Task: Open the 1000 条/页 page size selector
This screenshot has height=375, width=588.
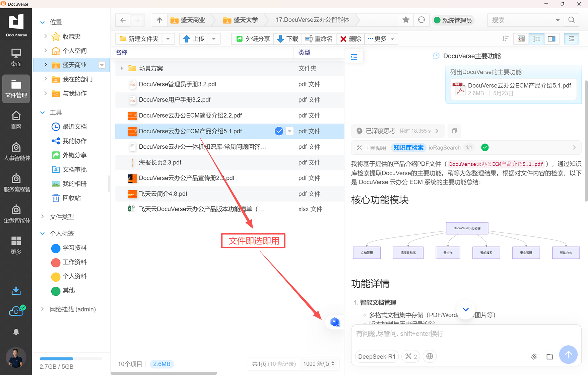Action: click(319, 364)
